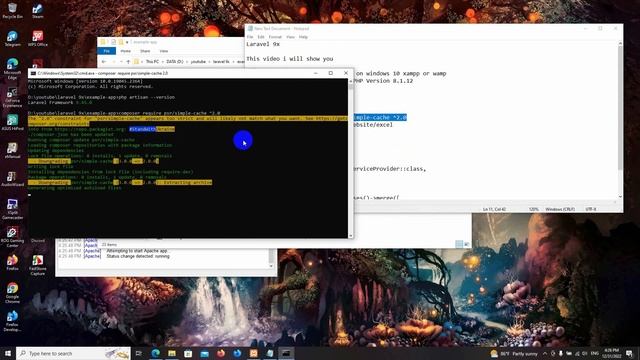The width and height of the screenshot is (640, 360).
Task: Click the 'Windows (CRLF)' Notepad status entry
Action: pyautogui.click(x=560, y=209)
